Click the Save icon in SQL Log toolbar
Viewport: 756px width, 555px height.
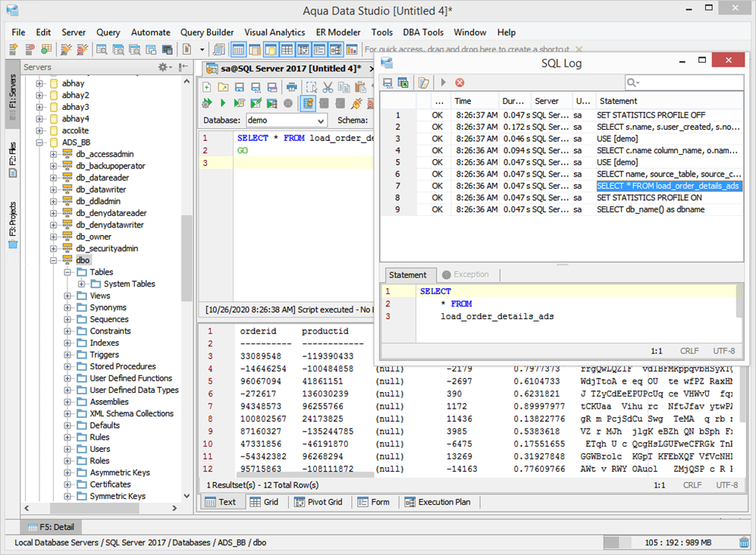click(387, 82)
